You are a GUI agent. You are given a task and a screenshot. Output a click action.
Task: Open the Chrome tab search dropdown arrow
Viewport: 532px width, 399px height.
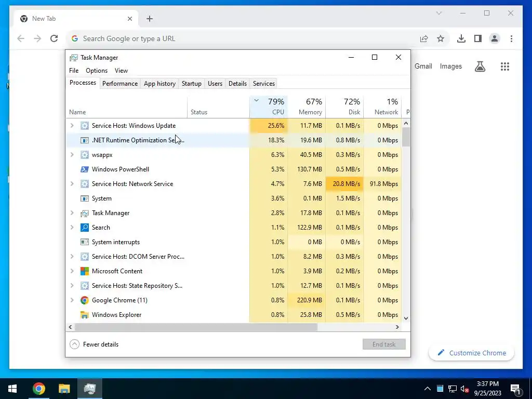438,13
